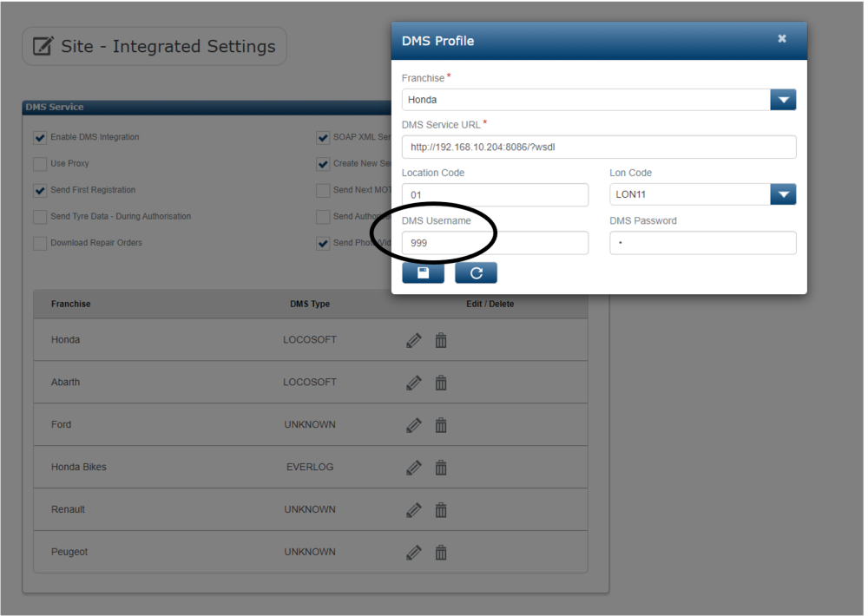Open the Franchise dropdown arrow
The width and height of the screenshot is (868, 616).
(783, 100)
